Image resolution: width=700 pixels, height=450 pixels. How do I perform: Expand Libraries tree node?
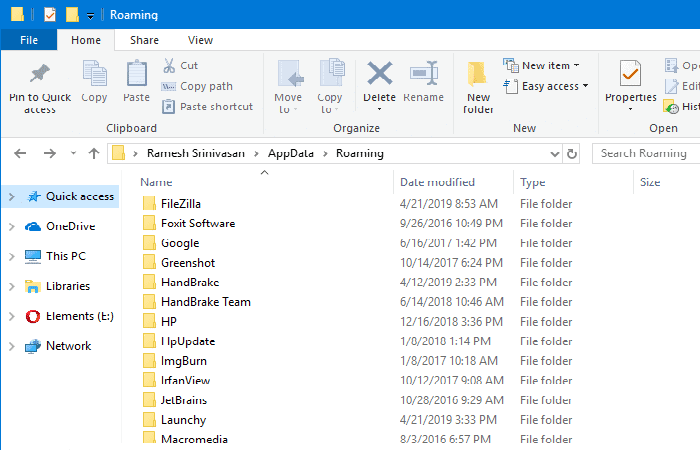pos(12,286)
